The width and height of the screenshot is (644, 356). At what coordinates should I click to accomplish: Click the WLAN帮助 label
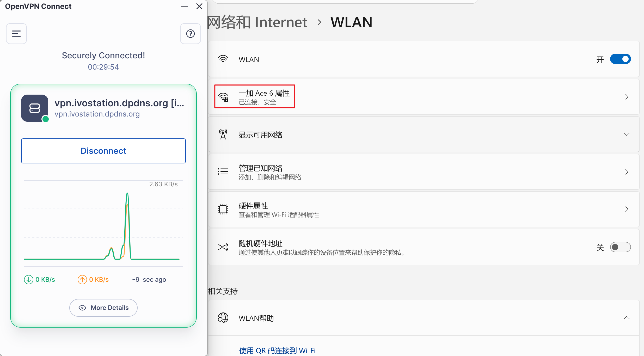(x=256, y=318)
